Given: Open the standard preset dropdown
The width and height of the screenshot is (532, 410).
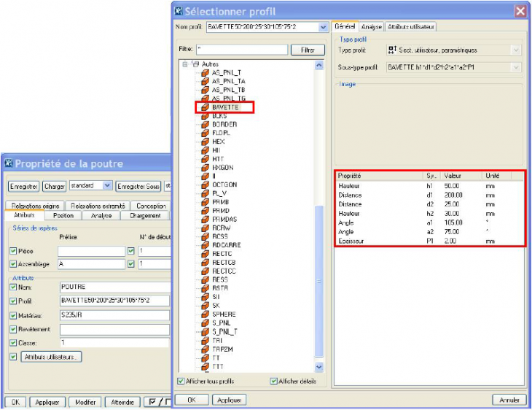Looking at the screenshot, I should [x=108, y=186].
